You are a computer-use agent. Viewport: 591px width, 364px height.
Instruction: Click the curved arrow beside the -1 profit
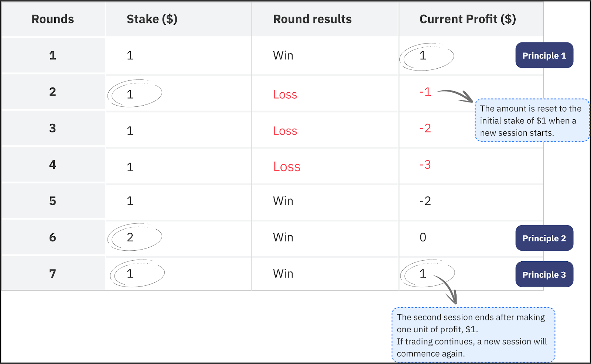(x=455, y=95)
